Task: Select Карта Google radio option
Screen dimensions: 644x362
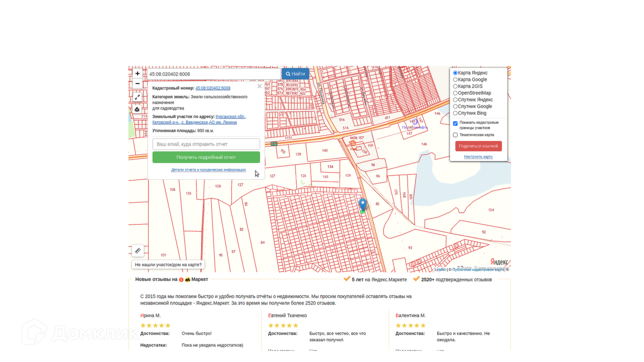Action: (x=455, y=80)
